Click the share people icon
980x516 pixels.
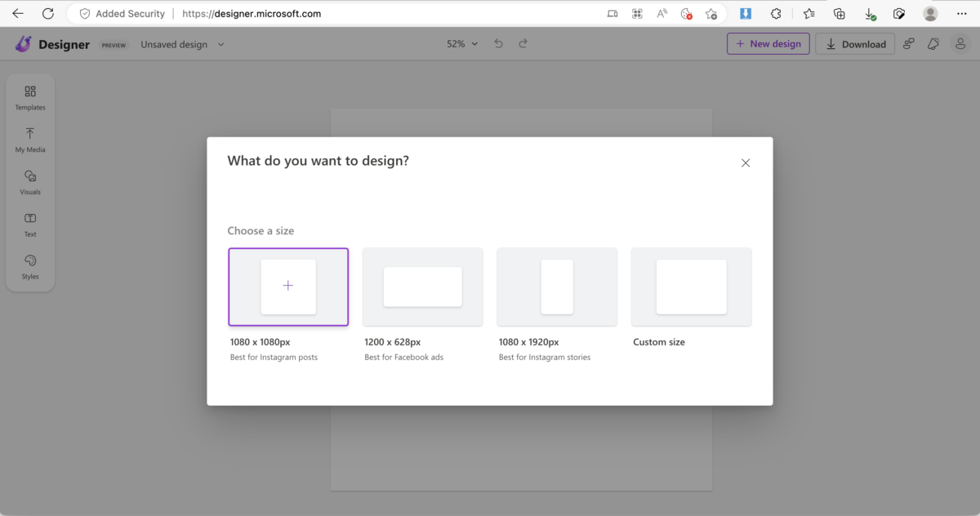click(908, 44)
